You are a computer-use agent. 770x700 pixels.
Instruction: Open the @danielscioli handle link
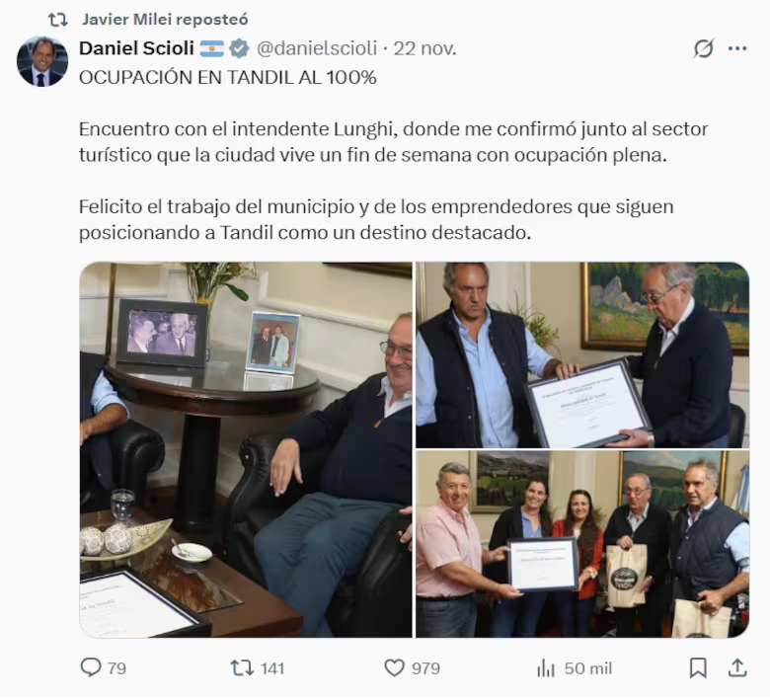[x=317, y=48]
